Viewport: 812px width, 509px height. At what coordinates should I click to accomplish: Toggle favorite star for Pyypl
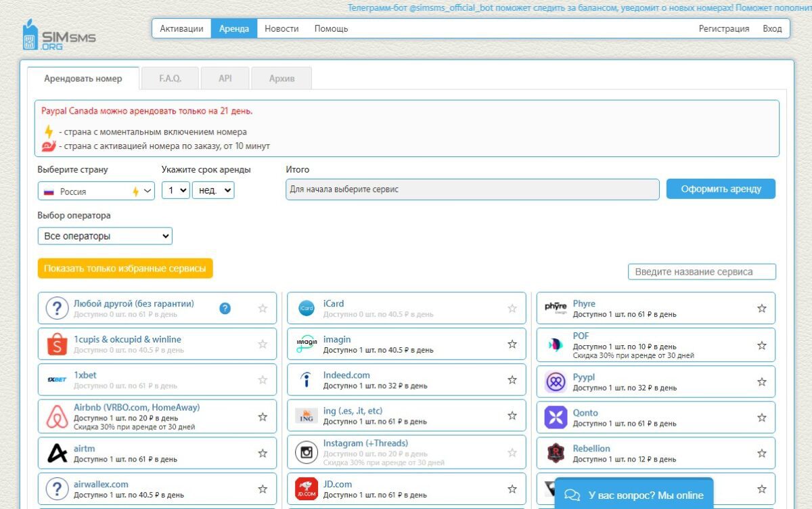pos(762,382)
